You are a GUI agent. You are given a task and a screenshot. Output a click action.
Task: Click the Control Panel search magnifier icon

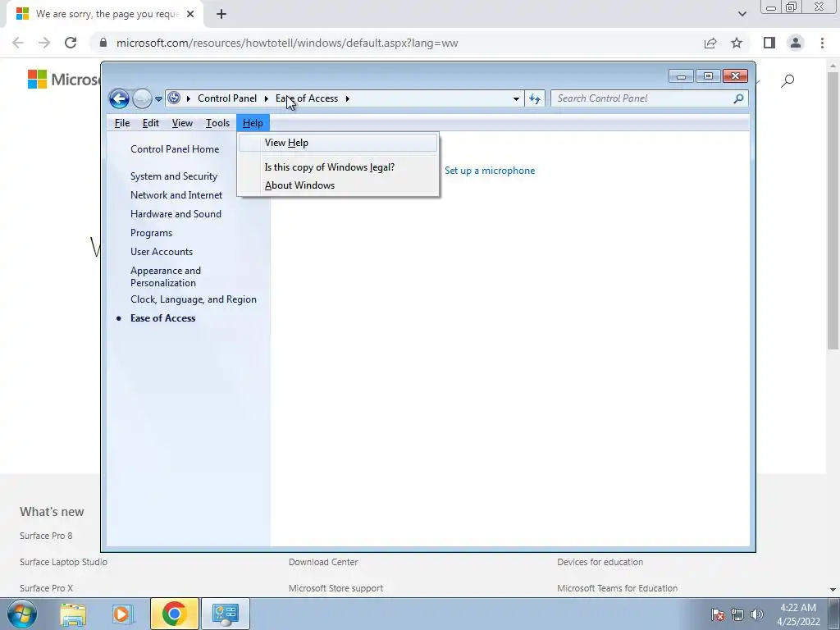click(x=739, y=98)
